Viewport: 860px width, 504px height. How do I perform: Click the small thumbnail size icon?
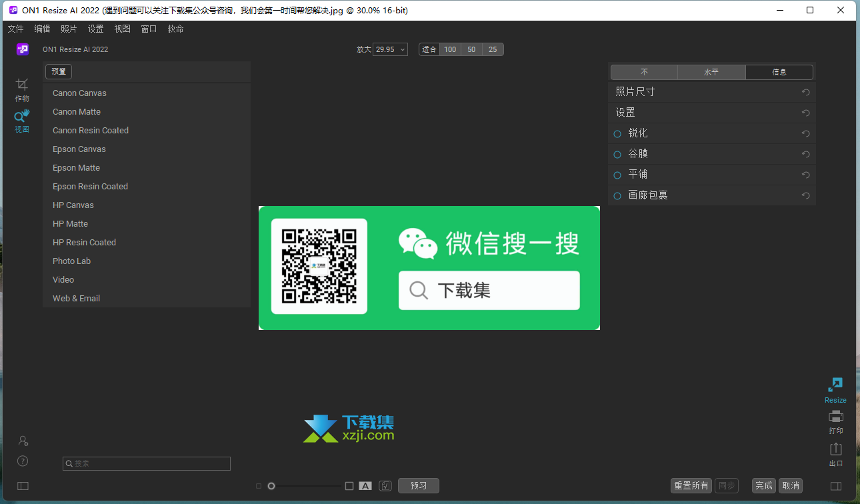(x=259, y=486)
